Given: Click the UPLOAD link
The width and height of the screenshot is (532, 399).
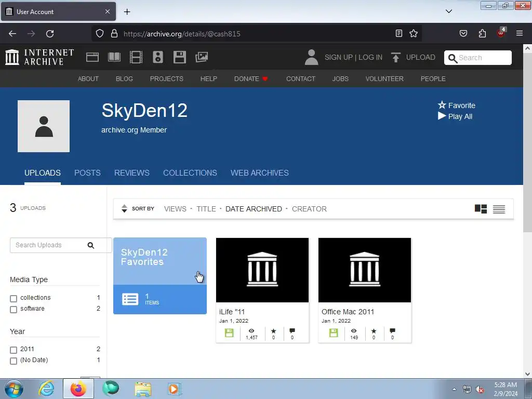Looking at the screenshot, I should [421, 57].
